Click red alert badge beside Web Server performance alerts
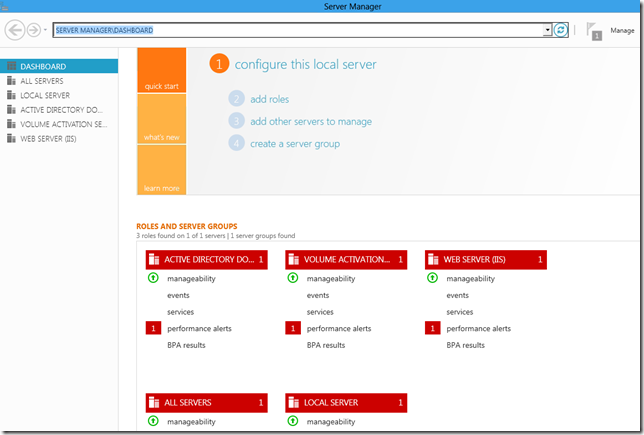 point(432,328)
